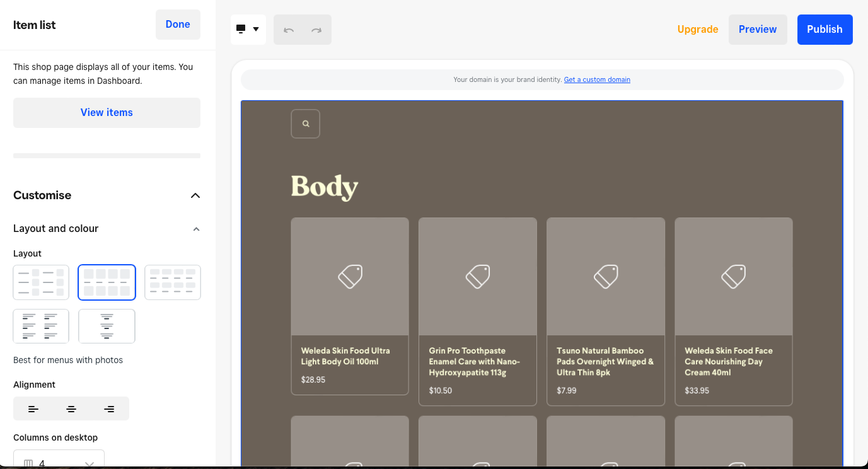Click the search icon in the shop preview
The width and height of the screenshot is (868, 469).
305,124
